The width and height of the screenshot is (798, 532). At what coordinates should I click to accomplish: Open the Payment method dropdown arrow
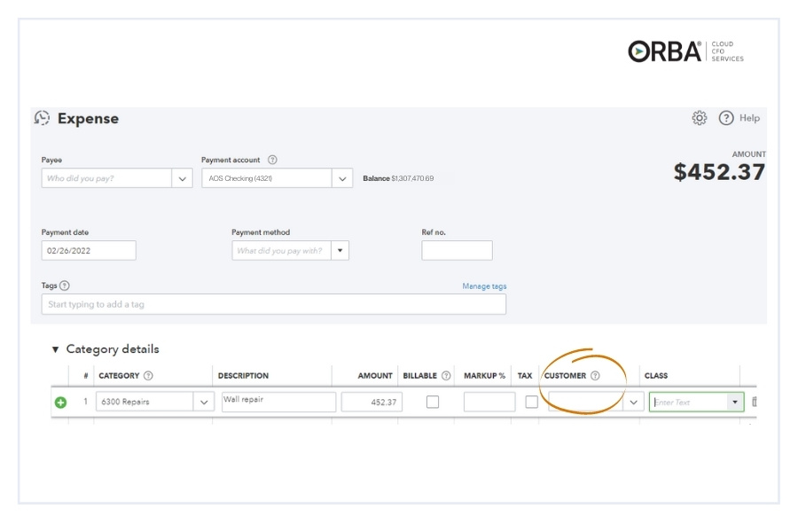tap(340, 251)
